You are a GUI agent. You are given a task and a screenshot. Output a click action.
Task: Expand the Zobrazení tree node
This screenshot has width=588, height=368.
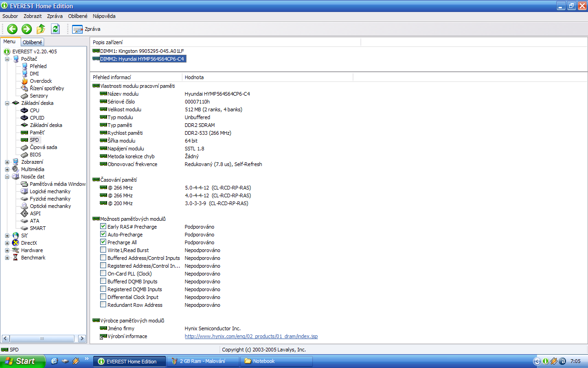point(7,162)
